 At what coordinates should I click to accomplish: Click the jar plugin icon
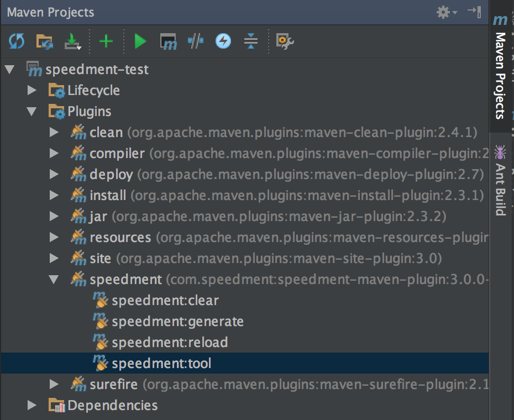(x=78, y=216)
